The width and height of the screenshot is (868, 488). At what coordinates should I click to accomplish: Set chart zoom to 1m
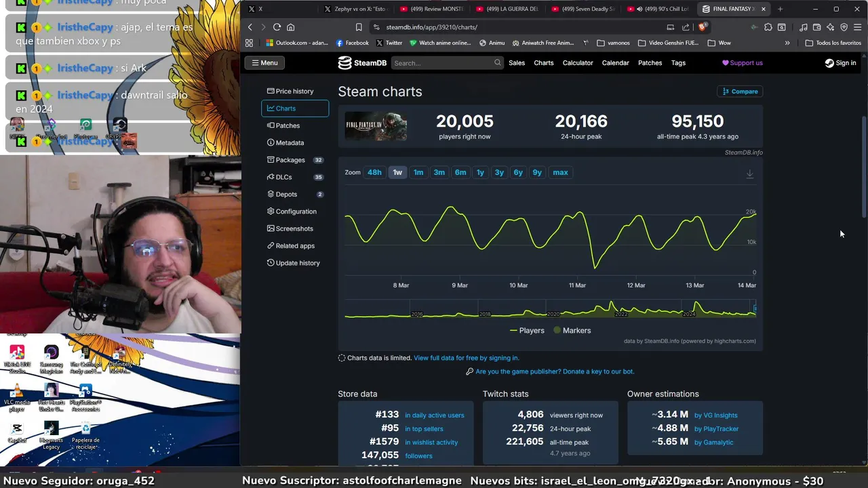pos(418,172)
